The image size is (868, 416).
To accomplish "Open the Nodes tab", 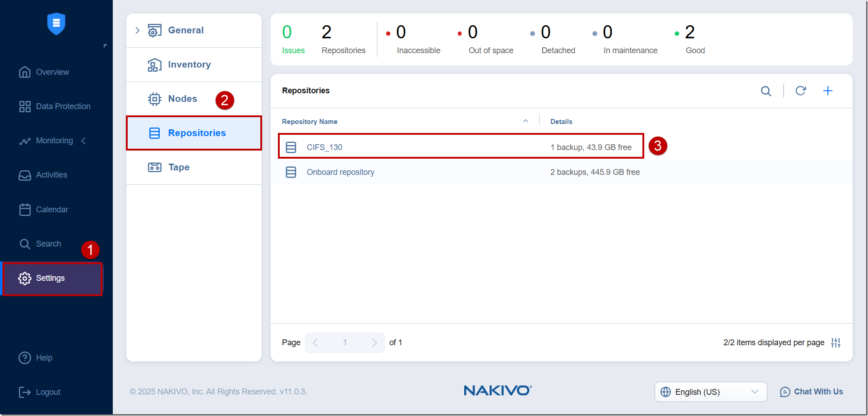I will click(194, 99).
